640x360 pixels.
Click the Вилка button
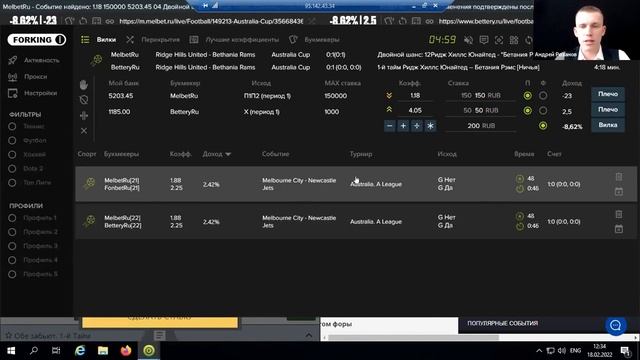[608, 125]
